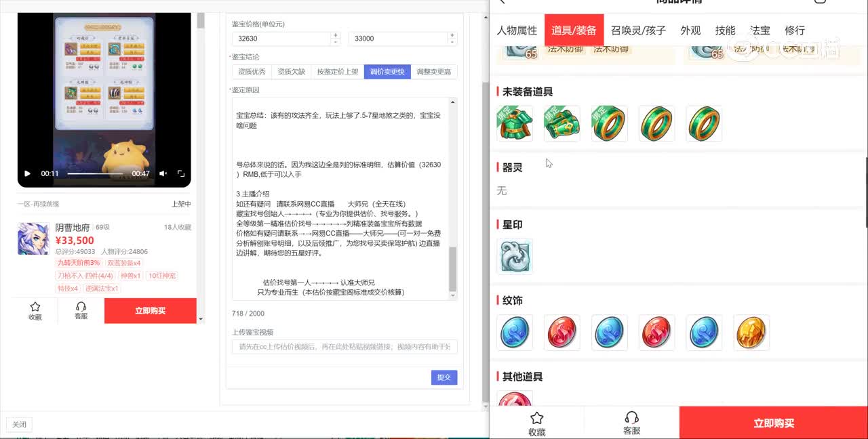Screen dimensions: 868x439
Task: Select 资质优秀 conclusion option
Action: (252, 72)
